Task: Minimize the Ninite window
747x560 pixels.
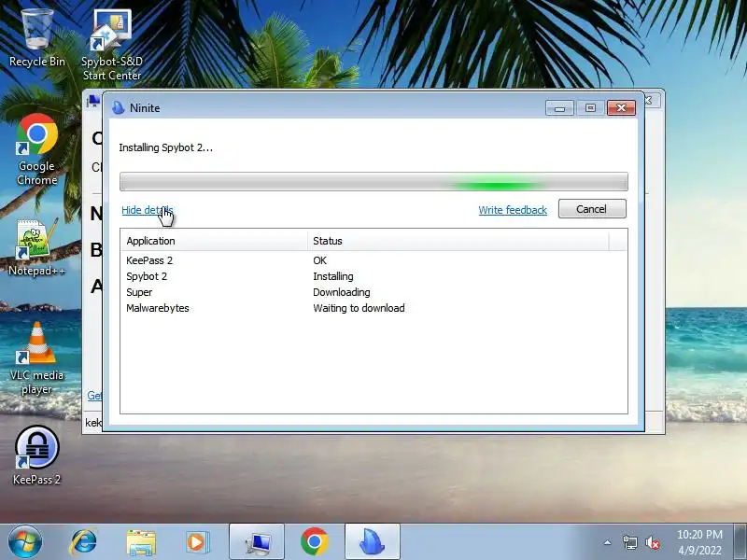Action: tap(559, 108)
